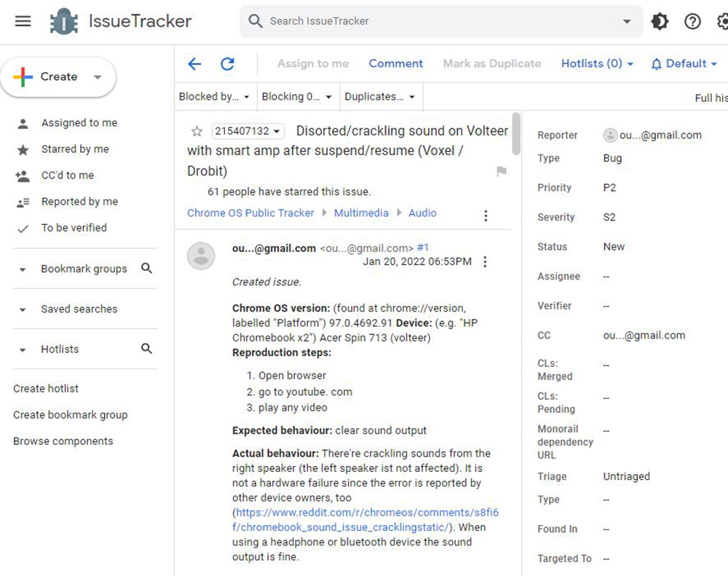The height and width of the screenshot is (576, 728).
Task: Open the Default notifications dropdown
Action: [x=684, y=63]
